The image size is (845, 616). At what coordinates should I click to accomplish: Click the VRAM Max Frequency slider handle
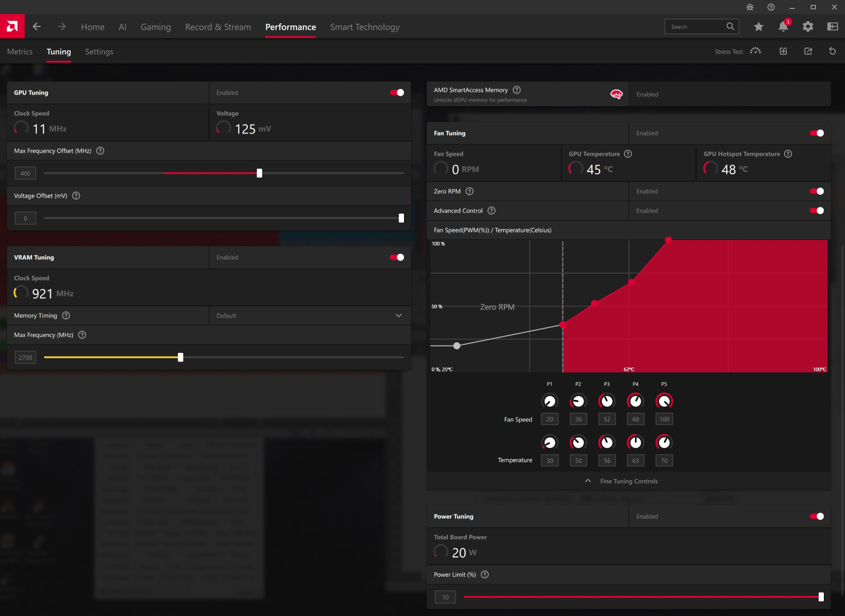tap(181, 357)
